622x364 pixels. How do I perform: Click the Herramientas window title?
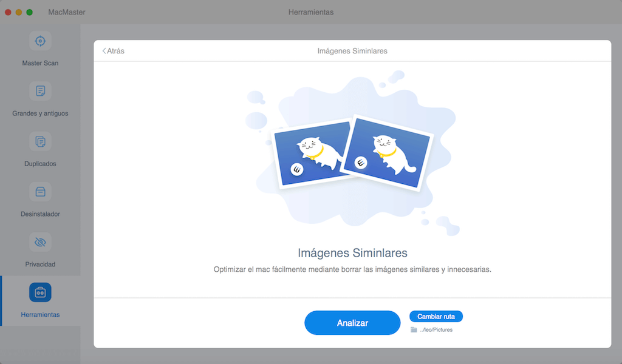(x=311, y=12)
